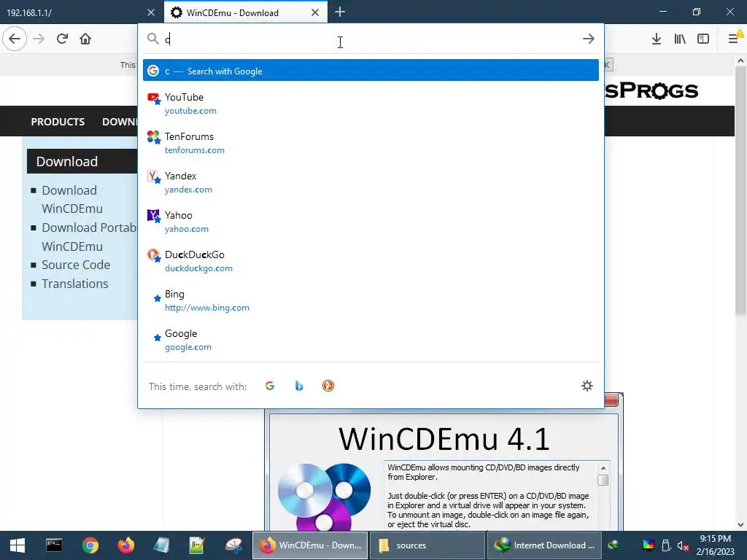
Task: Select the YouTube bookmark suggestion
Action: pos(371,104)
